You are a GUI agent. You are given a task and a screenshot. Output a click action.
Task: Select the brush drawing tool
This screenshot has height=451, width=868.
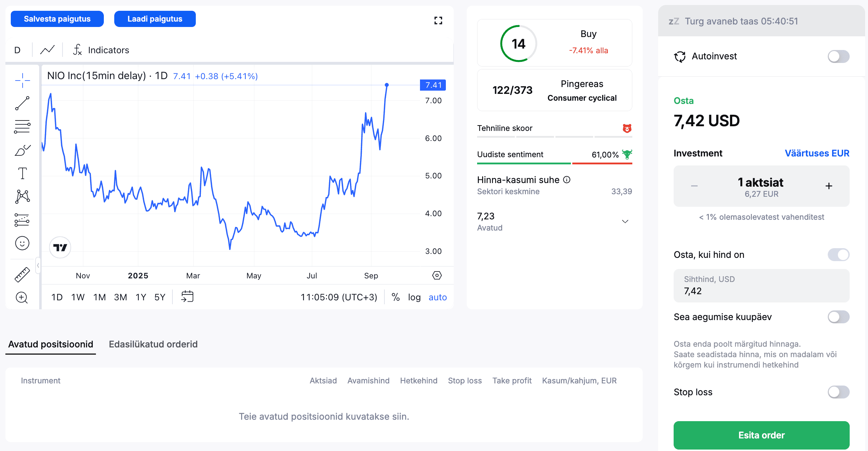[x=22, y=150]
